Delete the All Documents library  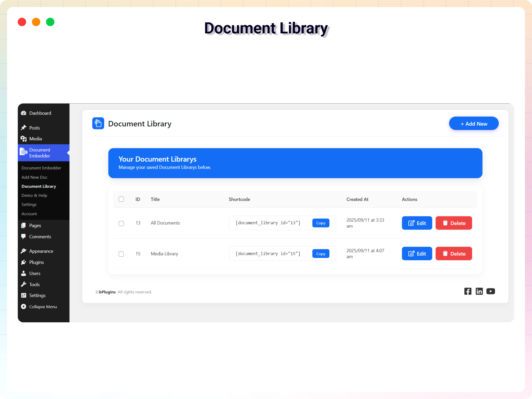454,223
